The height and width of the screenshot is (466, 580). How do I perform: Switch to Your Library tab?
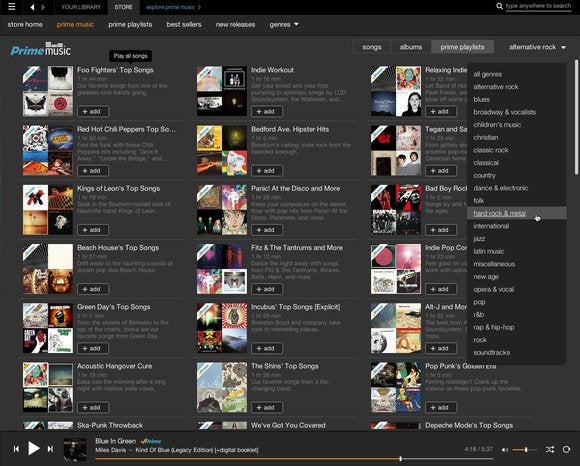pos(81,7)
